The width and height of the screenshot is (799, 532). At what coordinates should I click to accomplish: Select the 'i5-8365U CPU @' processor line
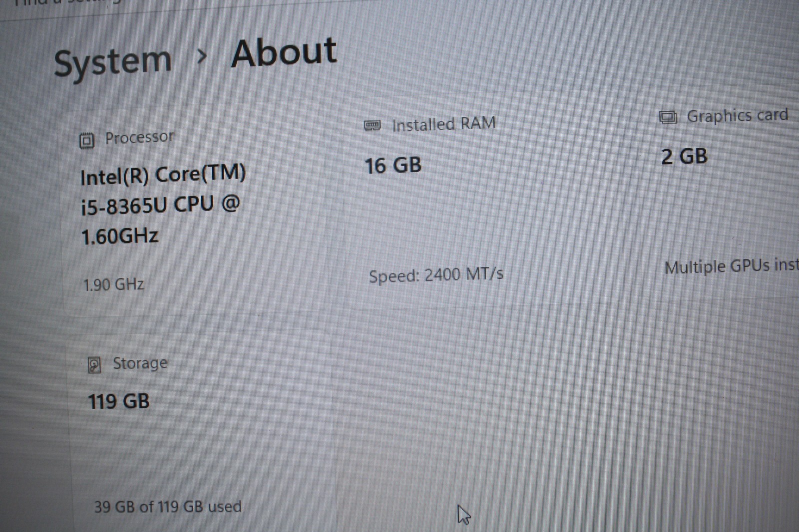click(160, 205)
